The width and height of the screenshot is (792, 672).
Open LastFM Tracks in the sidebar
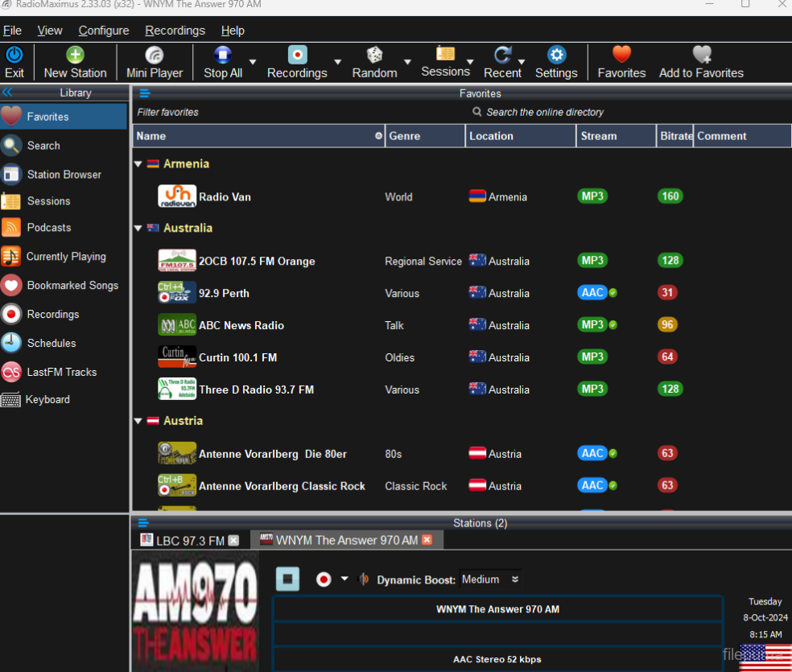coord(61,372)
